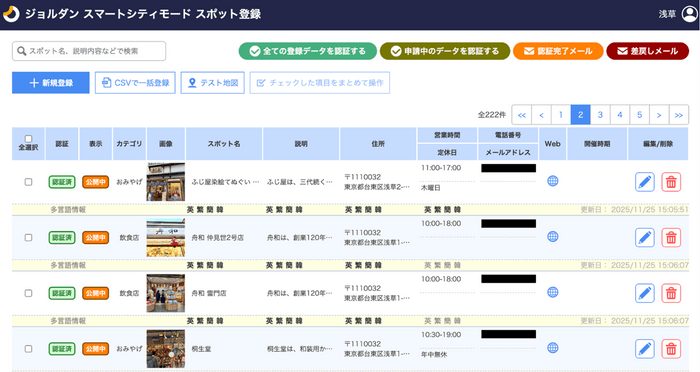Click 認証済 badge in 舟和 仲見世2号店 row
700x372 pixels.
(x=62, y=238)
